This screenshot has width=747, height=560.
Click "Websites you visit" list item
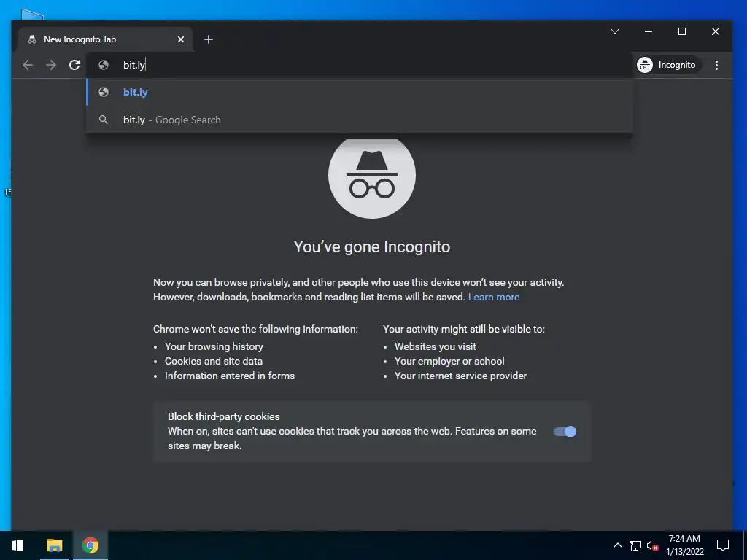click(436, 346)
